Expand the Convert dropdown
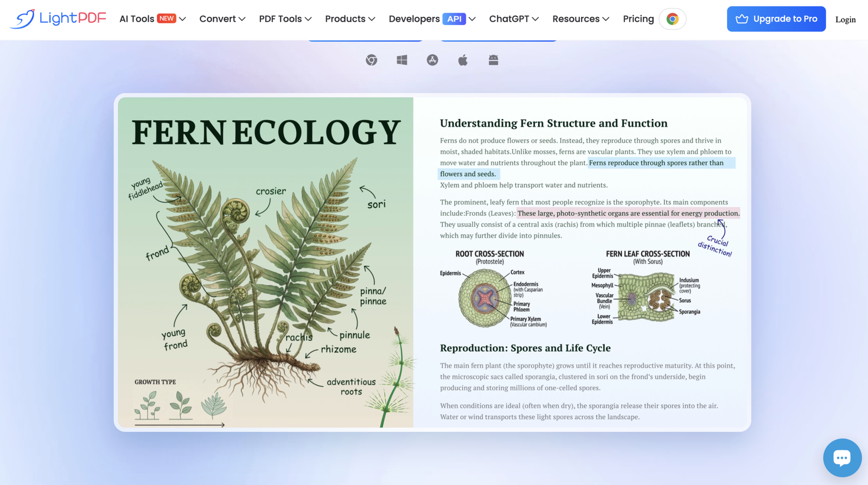The height and width of the screenshot is (485, 868). pos(222,19)
